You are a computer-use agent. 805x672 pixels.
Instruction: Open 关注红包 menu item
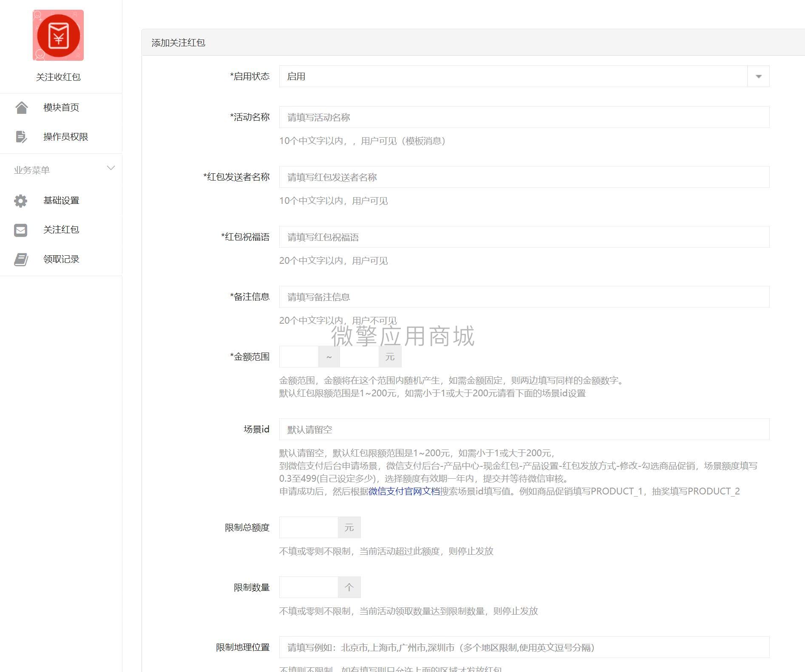click(61, 230)
